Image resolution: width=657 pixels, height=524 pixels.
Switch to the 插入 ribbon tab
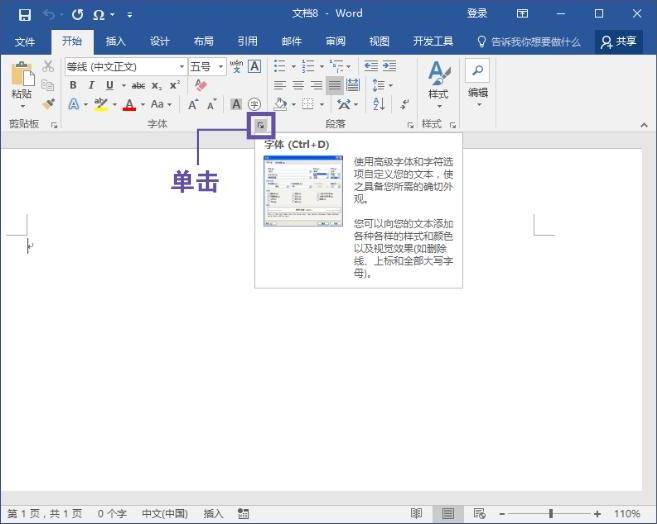click(116, 41)
